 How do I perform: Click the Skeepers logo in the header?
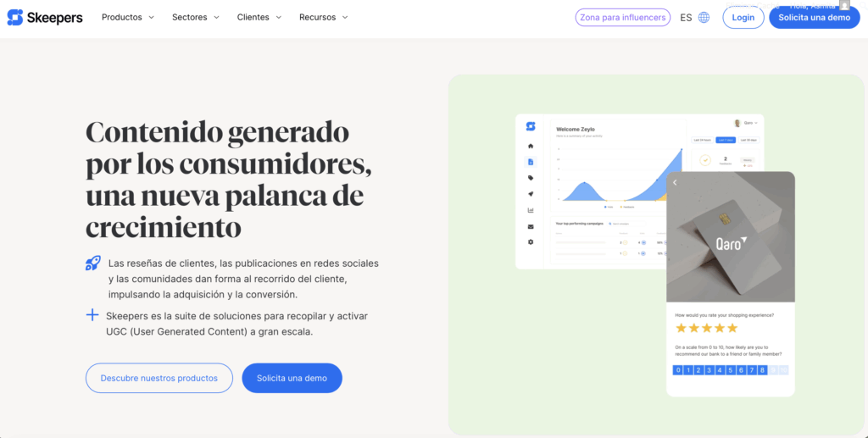45,17
